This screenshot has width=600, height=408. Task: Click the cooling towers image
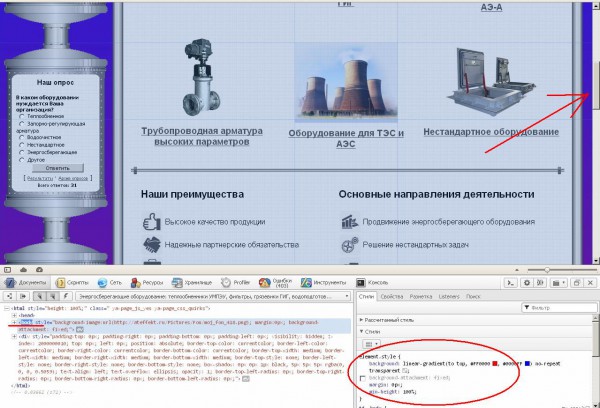tap(346, 82)
